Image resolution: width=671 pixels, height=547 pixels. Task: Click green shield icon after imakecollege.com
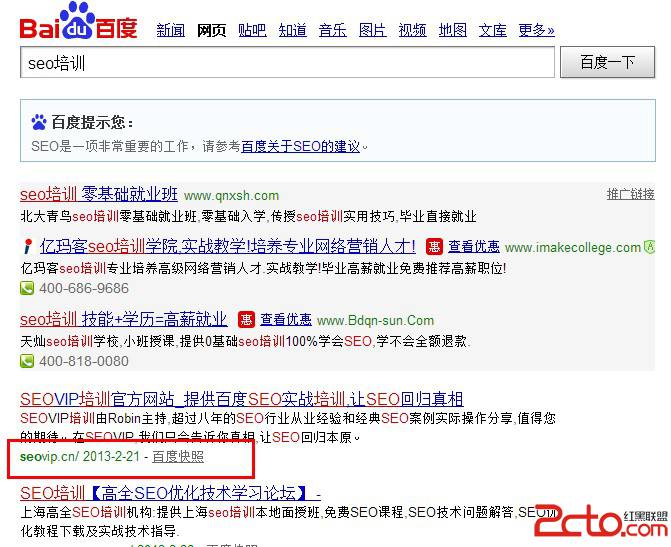tap(650, 247)
